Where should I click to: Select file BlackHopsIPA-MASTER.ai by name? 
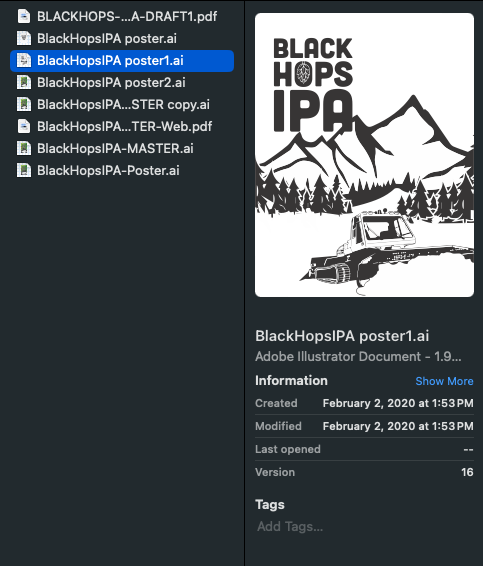[115, 149]
